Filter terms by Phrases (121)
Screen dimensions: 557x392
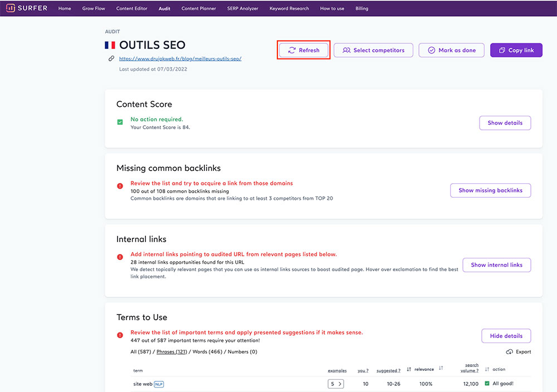172,352
